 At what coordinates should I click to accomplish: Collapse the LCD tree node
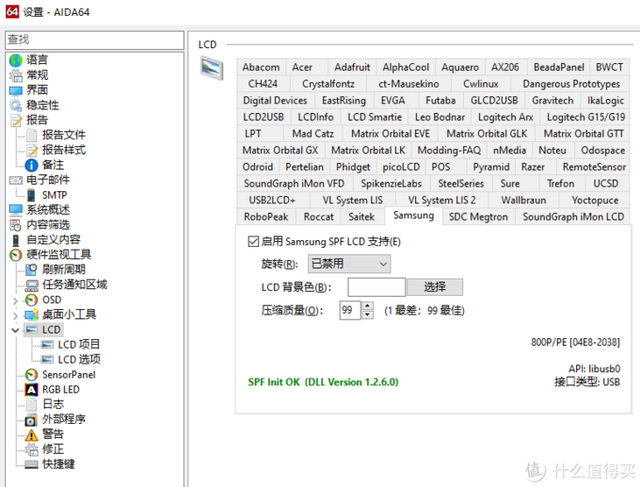tap(15, 330)
